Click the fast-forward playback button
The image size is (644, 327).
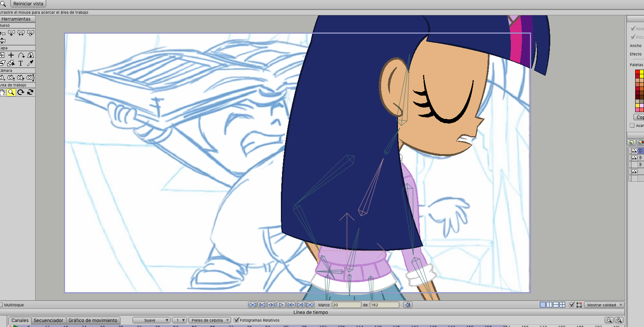coord(291,305)
